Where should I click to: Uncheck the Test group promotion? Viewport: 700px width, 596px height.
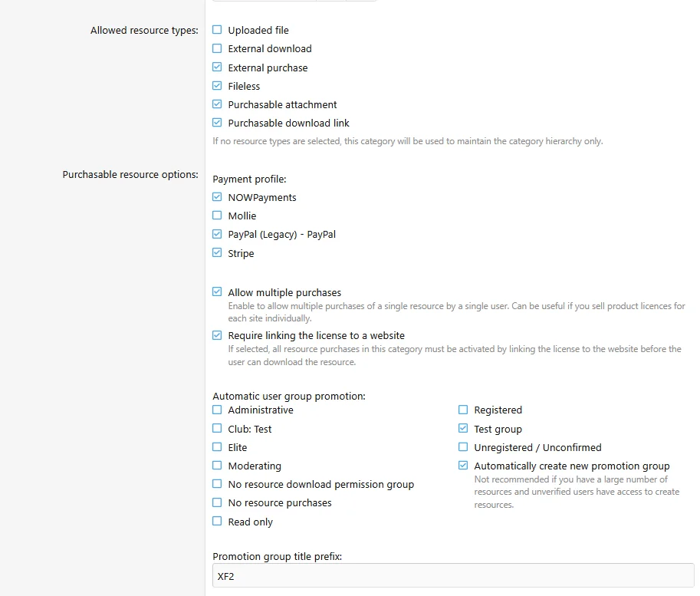click(463, 428)
